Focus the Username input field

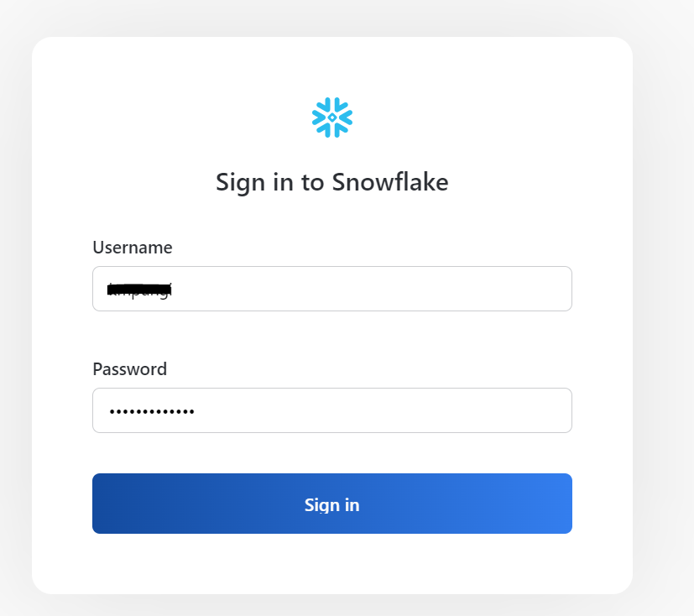(331, 289)
